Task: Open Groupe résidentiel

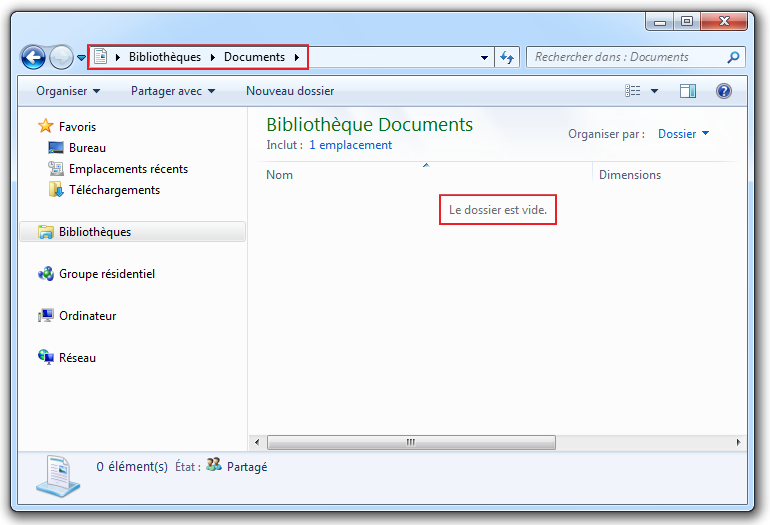Action: tap(107, 274)
